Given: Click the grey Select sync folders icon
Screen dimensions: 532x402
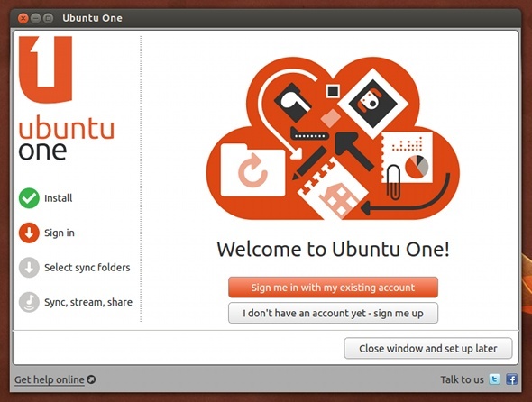Looking at the screenshot, I should [29, 268].
